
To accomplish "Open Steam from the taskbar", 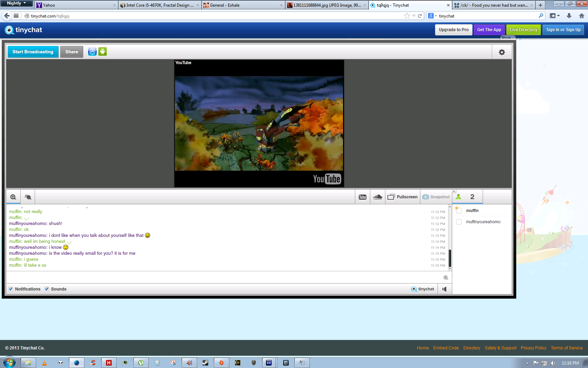I will coord(205,363).
